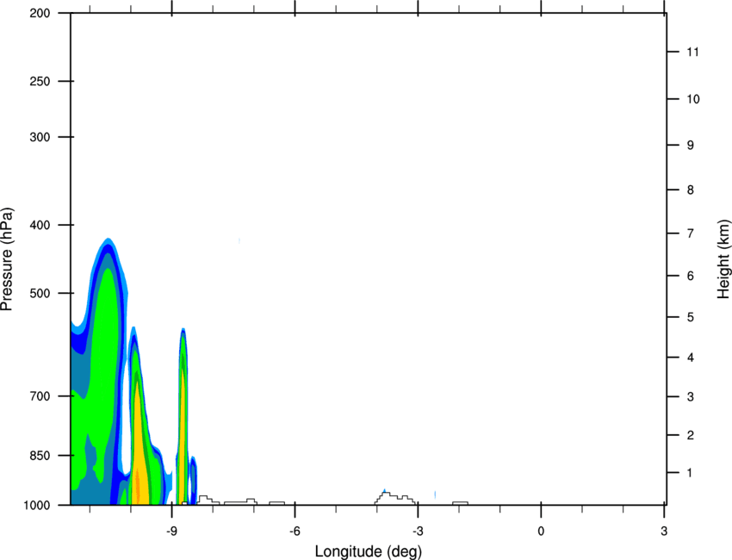Click the 7 km height label
Screen dimensions: 732x560
tap(691, 233)
